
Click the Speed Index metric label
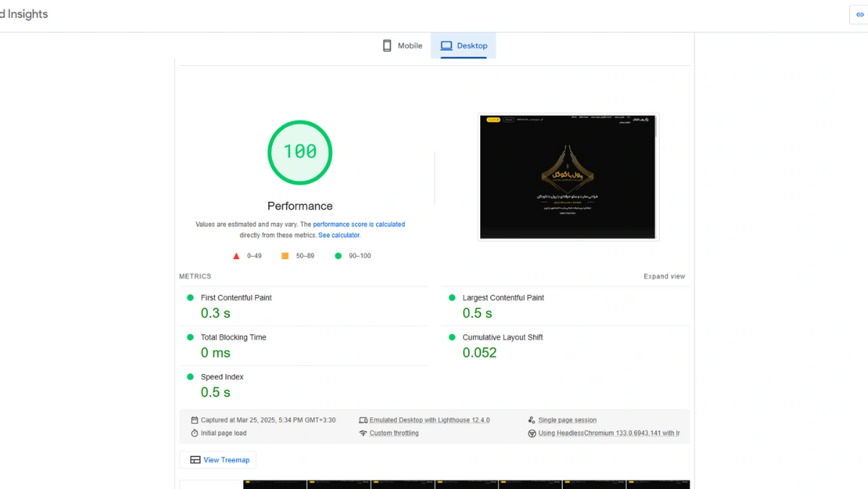coord(222,378)
